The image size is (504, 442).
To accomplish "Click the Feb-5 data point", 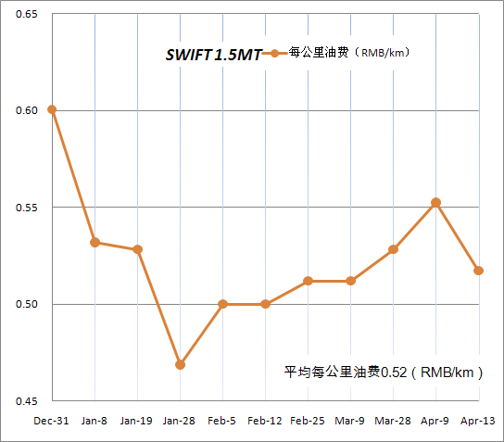I will coord(222,304).
